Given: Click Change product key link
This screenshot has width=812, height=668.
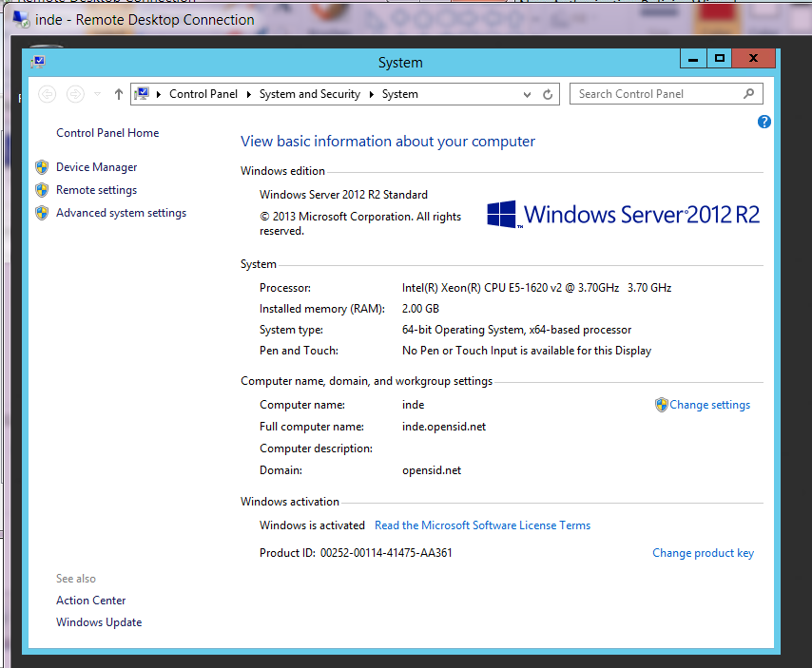Looking at the screenshot, I should pos(703,553).
